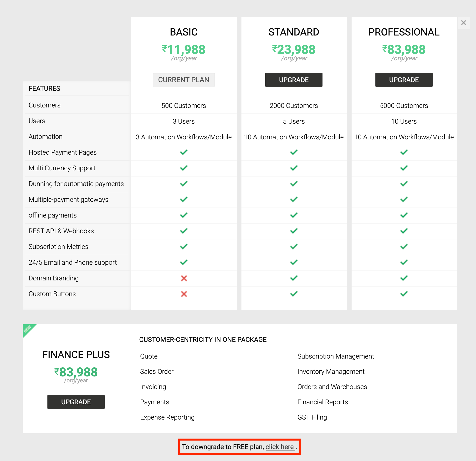Click the Professional plan Upgrade button

tap(404, 80)
